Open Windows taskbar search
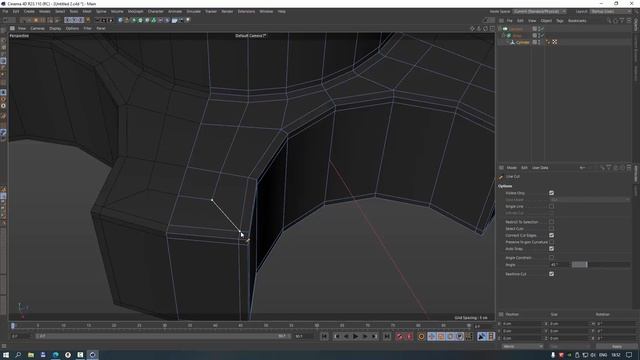Image resolution: width=640 pixels, height=360 pixels. pos(18,355)
